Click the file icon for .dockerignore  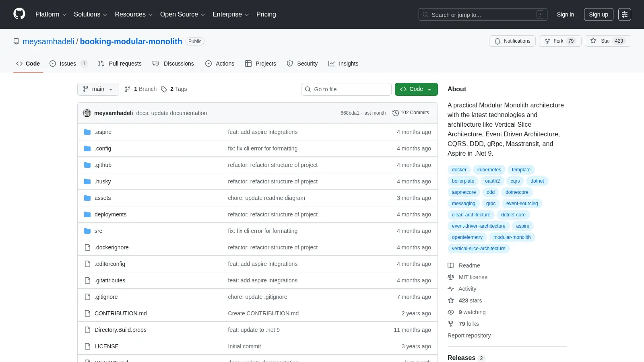point(87,247)
